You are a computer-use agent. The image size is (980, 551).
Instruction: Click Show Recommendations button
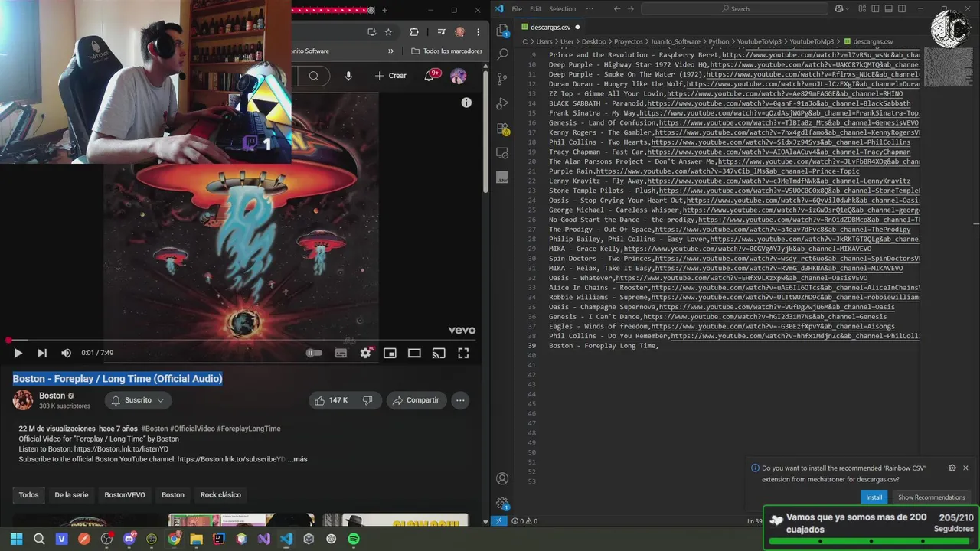[931, 497]
